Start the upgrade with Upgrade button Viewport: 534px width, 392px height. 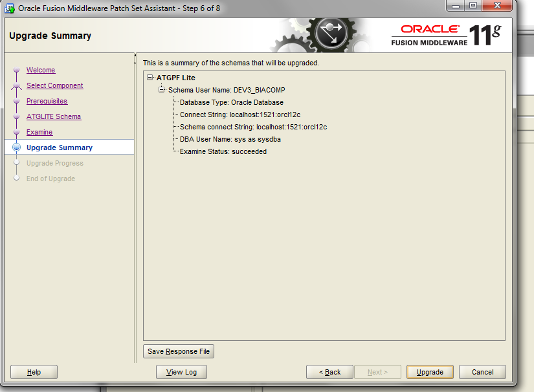430,372
